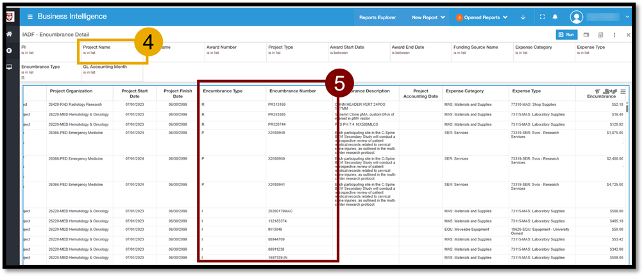Click the grid vertical scrollbar thumb
Viewport: 644px width, 277px height.
tap(627, 108)
